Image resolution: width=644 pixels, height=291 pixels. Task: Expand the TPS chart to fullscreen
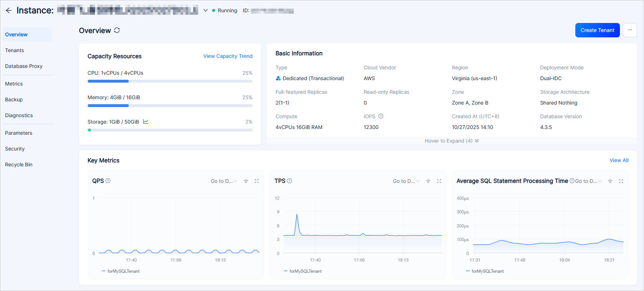point(439,181)
